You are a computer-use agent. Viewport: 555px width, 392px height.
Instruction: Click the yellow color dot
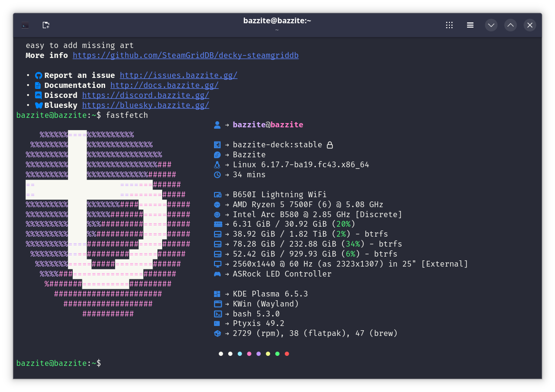[x=268, y=354]
